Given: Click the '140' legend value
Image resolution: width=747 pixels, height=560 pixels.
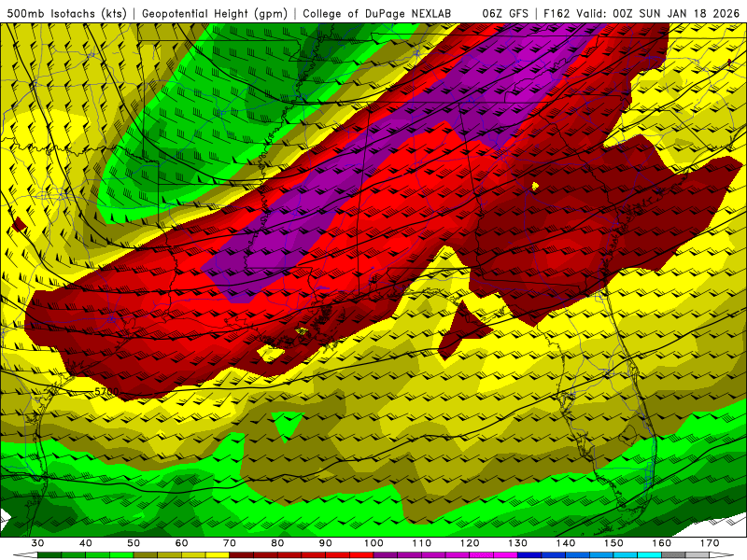Looking at the screenshot, I should (566, 543).
